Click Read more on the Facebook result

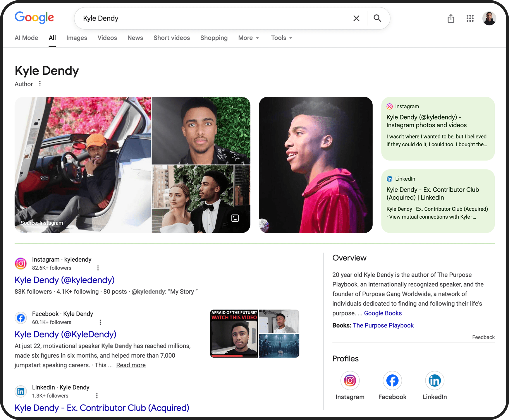point(131,365)
